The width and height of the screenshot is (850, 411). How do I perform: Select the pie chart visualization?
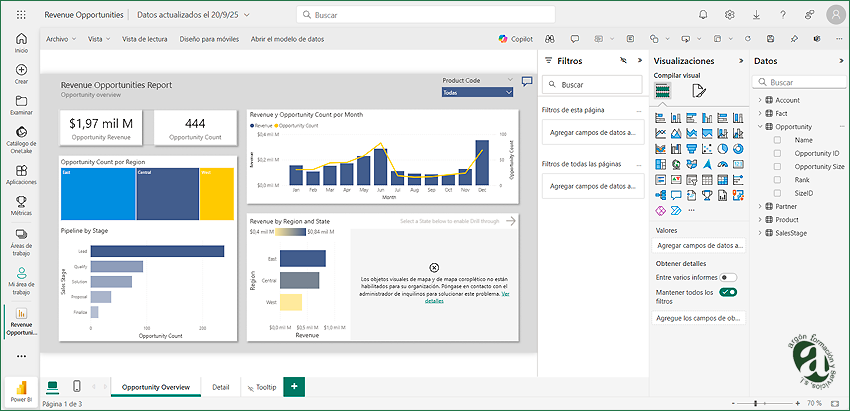click(x=723, y=149)
